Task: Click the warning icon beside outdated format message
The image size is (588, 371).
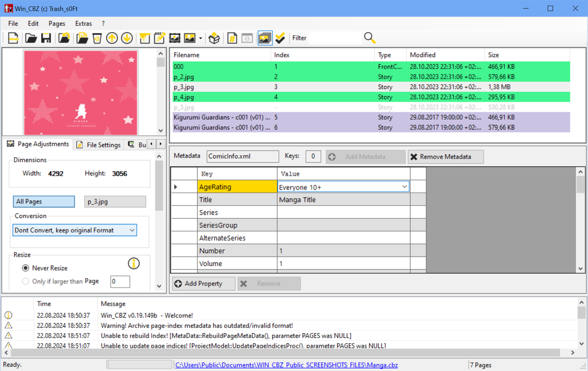Action: pyautogui.click(x=8, y=326)
